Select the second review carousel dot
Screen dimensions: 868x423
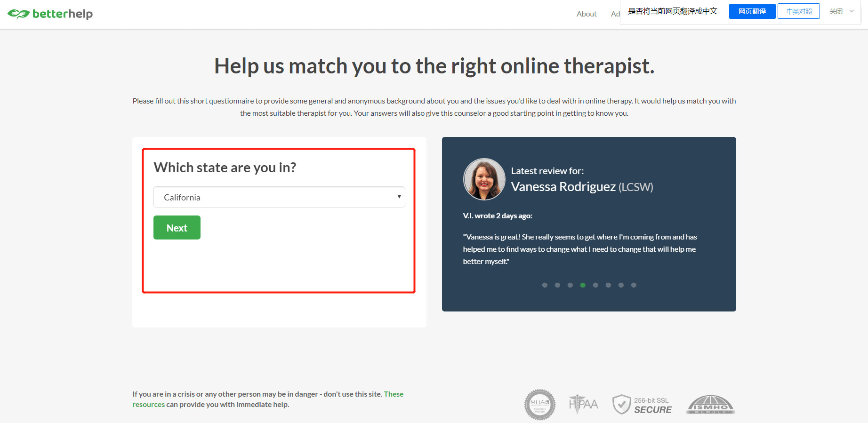coord(557,285)
